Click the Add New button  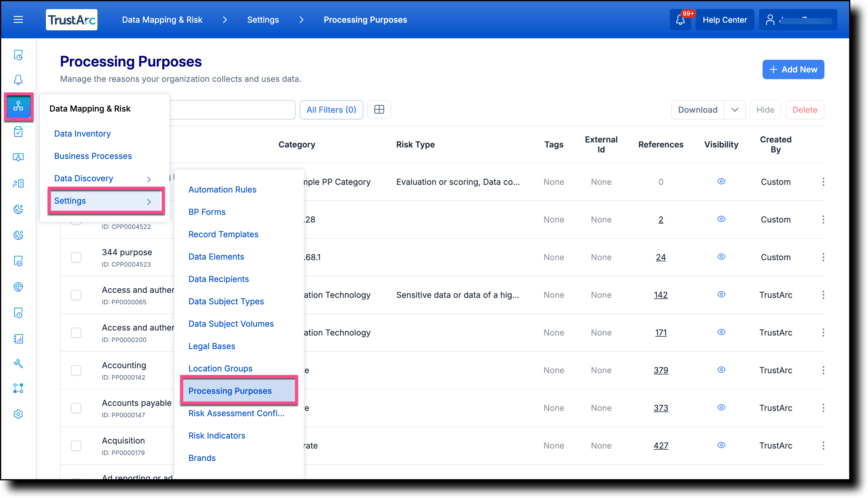tap(793, 69)
